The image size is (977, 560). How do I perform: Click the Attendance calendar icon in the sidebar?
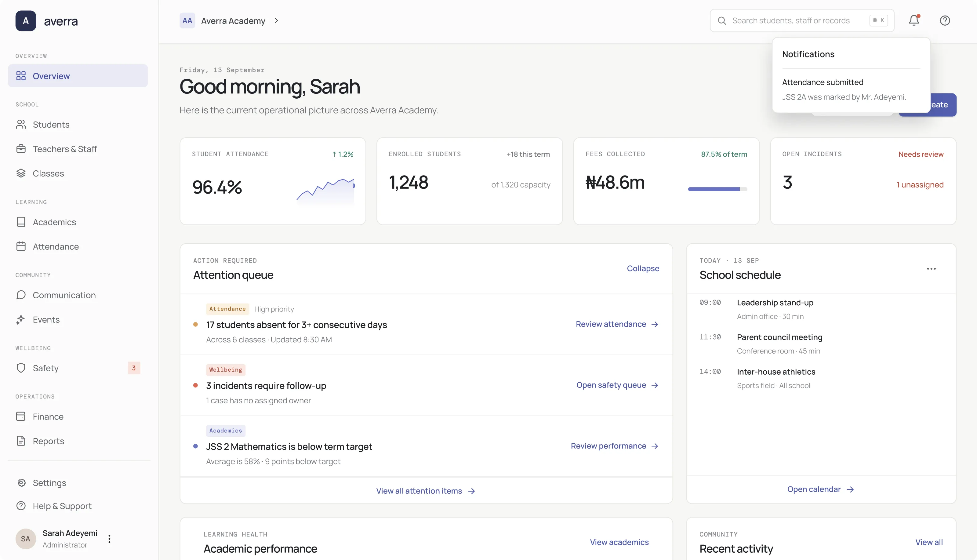(21, 246)
